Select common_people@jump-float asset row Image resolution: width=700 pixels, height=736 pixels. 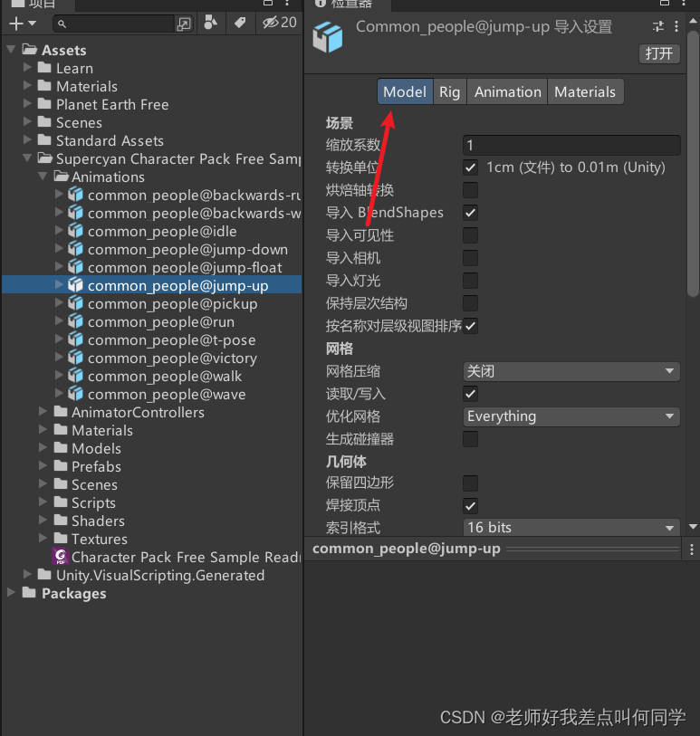(151, 267)
